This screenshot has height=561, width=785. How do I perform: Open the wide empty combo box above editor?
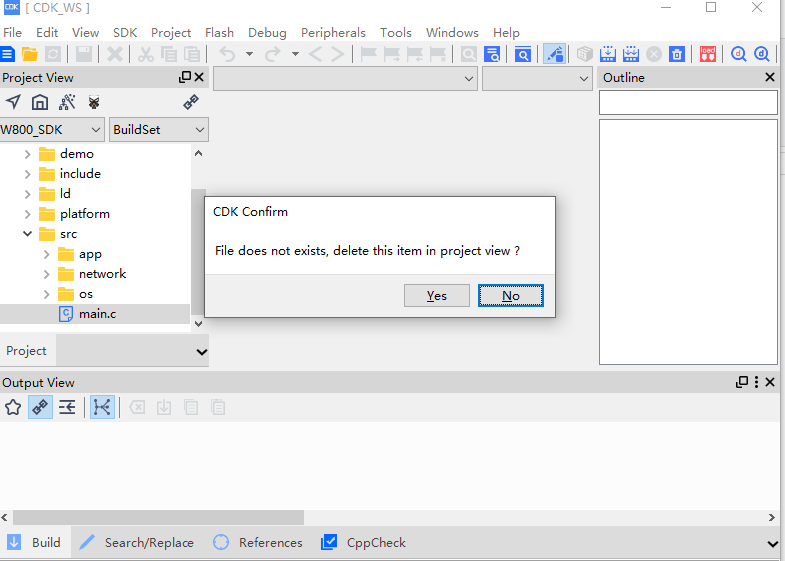[x=345, y=79]
